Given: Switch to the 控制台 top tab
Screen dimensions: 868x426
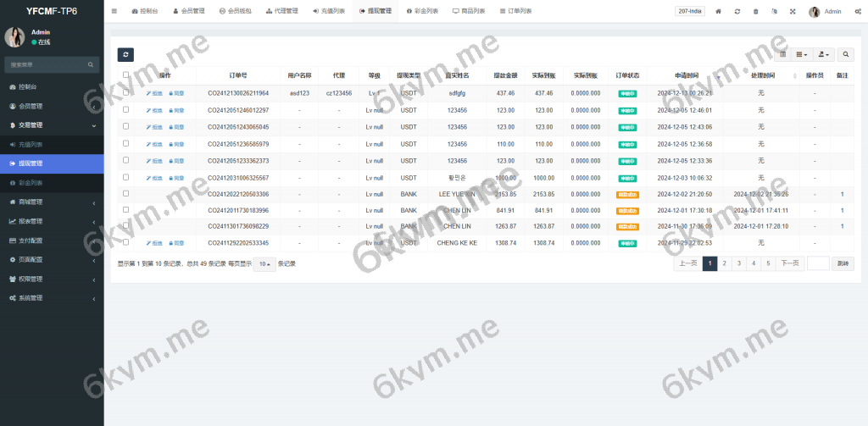Looking at the screenshot, I should 144,11.
